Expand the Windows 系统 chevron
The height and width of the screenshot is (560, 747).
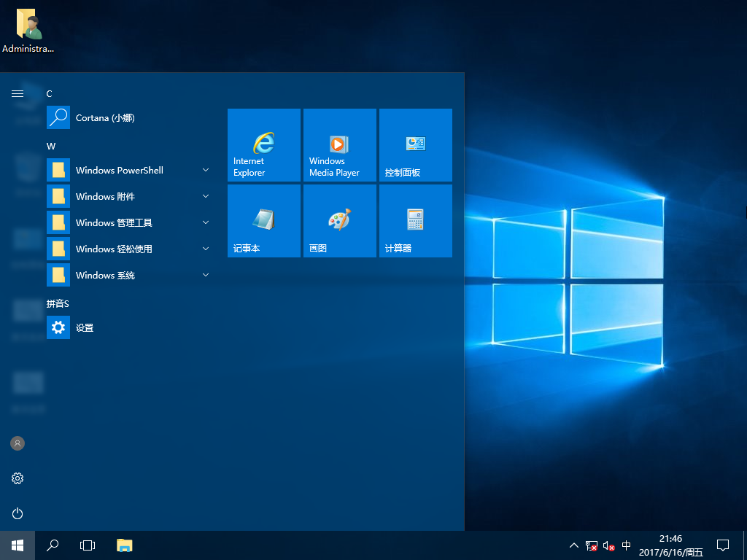pos(206,275)
